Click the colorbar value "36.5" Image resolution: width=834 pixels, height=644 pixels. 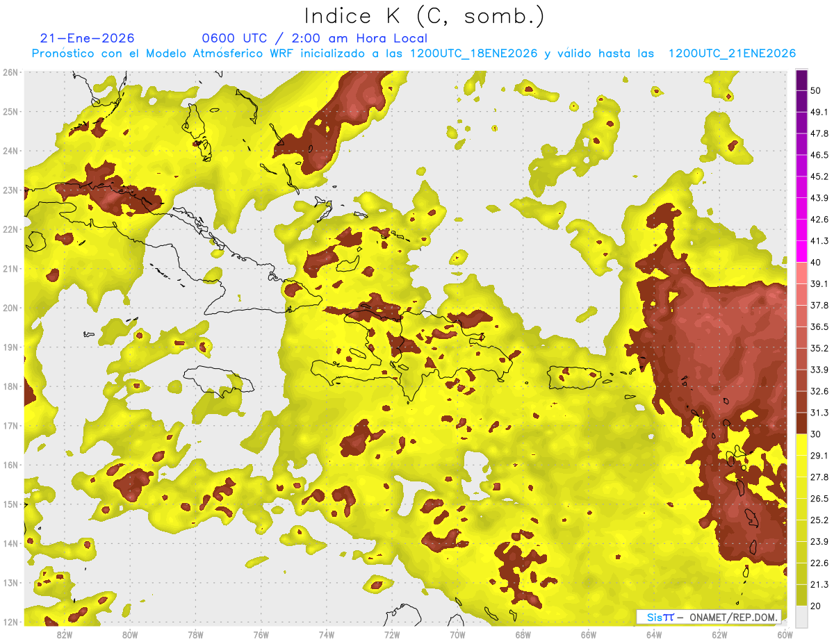[x=819, y=327]
